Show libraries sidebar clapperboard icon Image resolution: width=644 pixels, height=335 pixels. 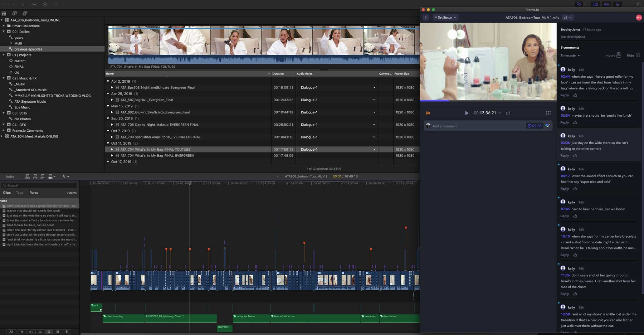click(4, 13)
